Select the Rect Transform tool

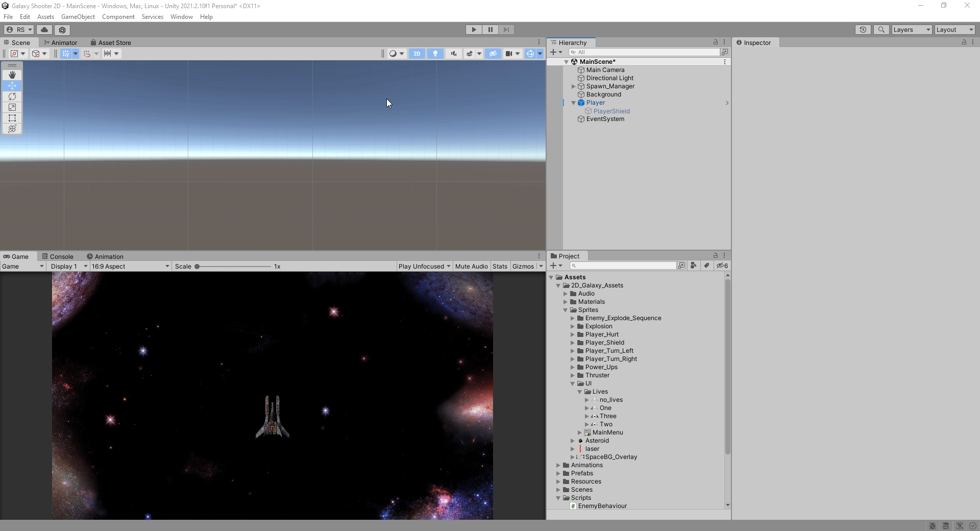click(x=12, y=118)
